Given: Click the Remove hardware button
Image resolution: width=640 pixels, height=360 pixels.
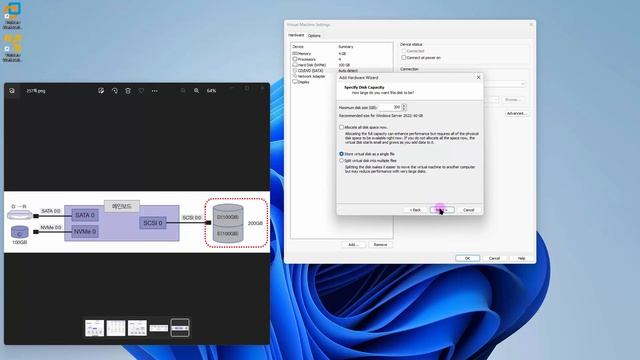Looking at the screenshot, I should 380,244.
